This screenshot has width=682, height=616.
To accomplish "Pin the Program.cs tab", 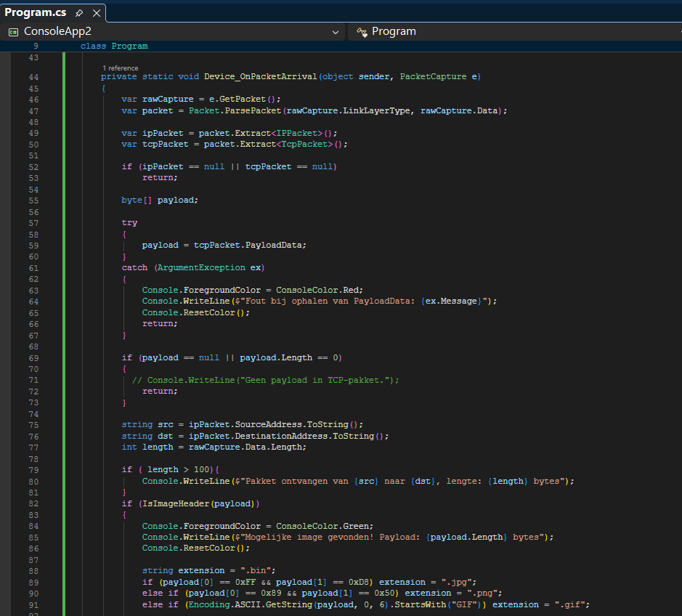I will (79, 13).
